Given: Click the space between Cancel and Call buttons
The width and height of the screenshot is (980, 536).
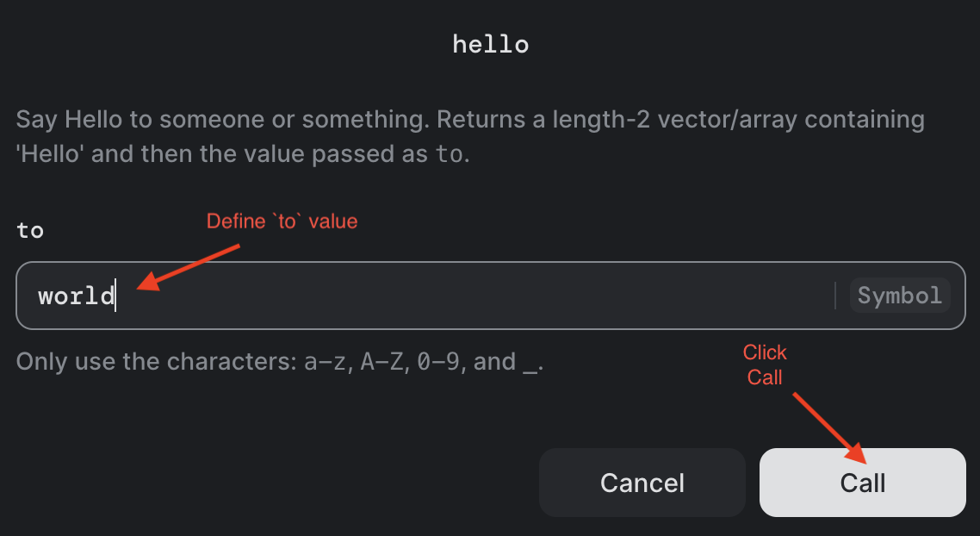Looking at the screenshot, I should [x=752, y=483].
